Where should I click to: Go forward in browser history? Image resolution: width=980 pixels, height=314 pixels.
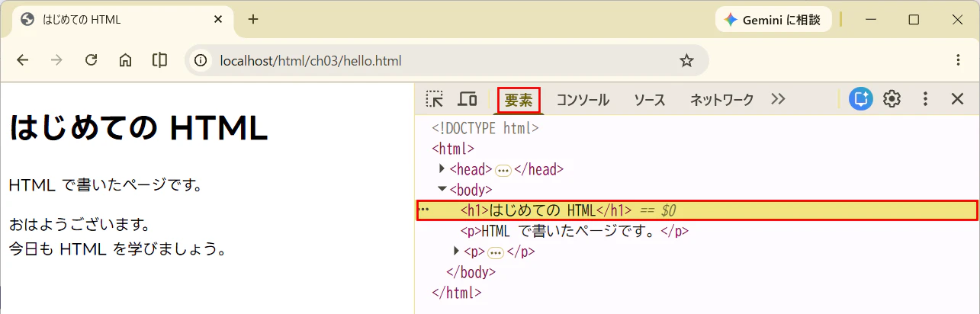coord(56,61)
